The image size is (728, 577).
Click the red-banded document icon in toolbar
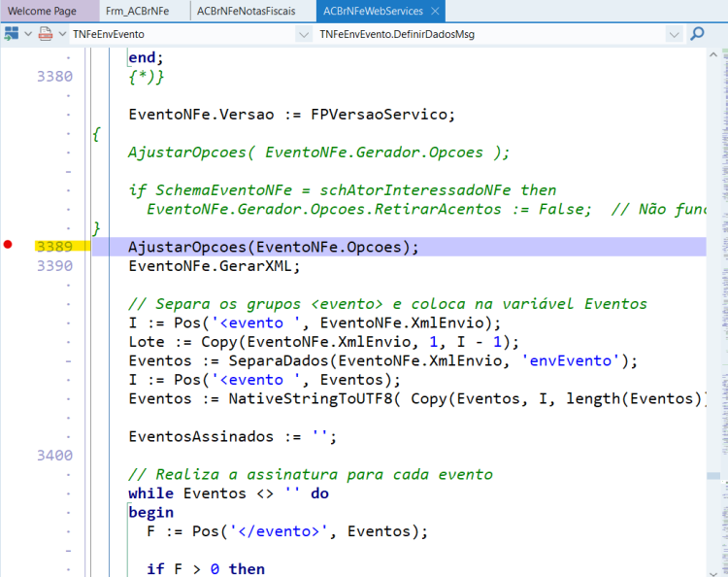[46, 34]
